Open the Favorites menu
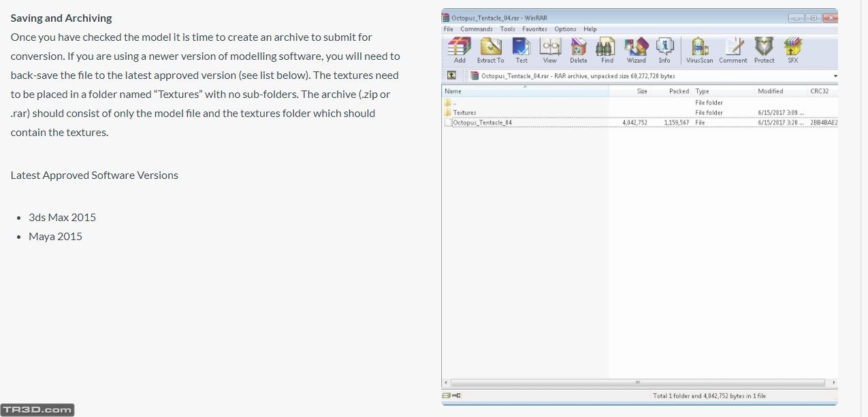This screenshot has height=417, width=868. click(x=534, y=29)
